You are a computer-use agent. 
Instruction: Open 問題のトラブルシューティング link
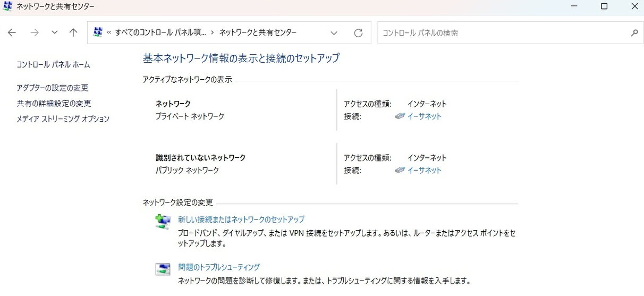coord(219,267)
